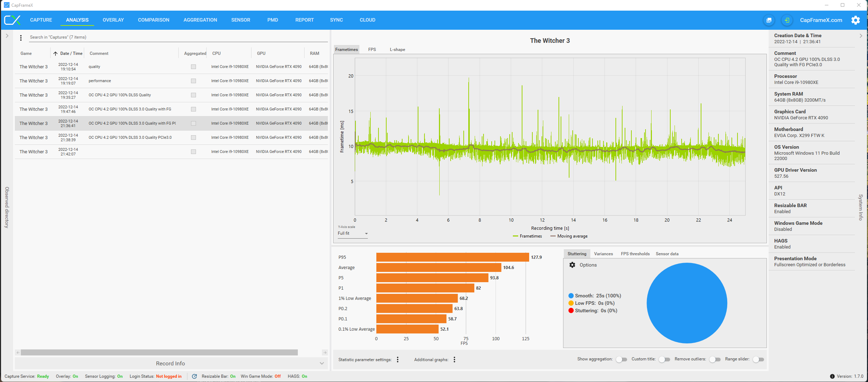Switch to SENSOR tab

point(241,20)
